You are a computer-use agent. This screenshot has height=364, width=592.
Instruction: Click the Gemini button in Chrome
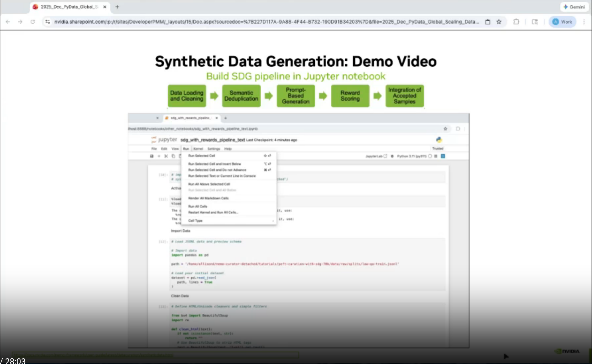(x=574, y=7)
